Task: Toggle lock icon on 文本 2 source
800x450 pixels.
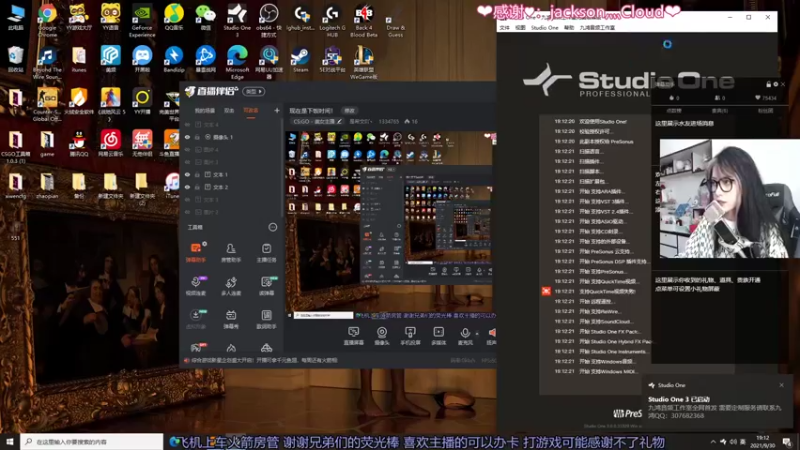Action: [197, 187]
